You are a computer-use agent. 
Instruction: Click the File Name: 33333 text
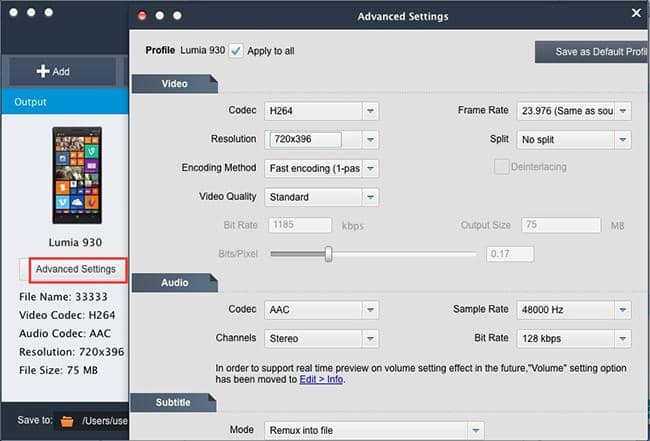[63, 297]
